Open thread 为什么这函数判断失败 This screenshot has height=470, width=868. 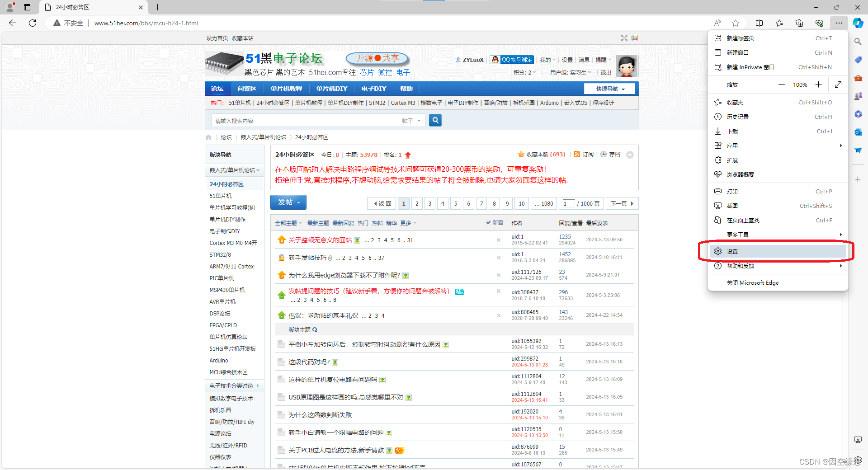coord(320,415)
